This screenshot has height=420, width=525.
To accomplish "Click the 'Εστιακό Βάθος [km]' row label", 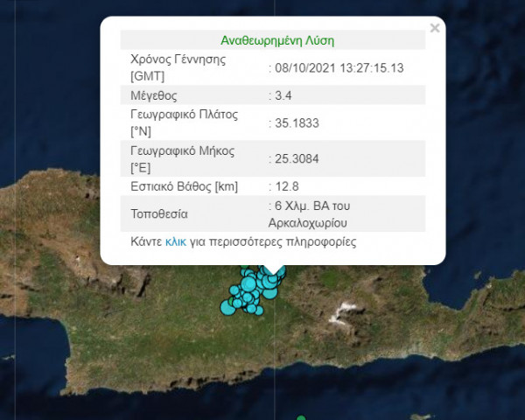I will click(184, 185).
